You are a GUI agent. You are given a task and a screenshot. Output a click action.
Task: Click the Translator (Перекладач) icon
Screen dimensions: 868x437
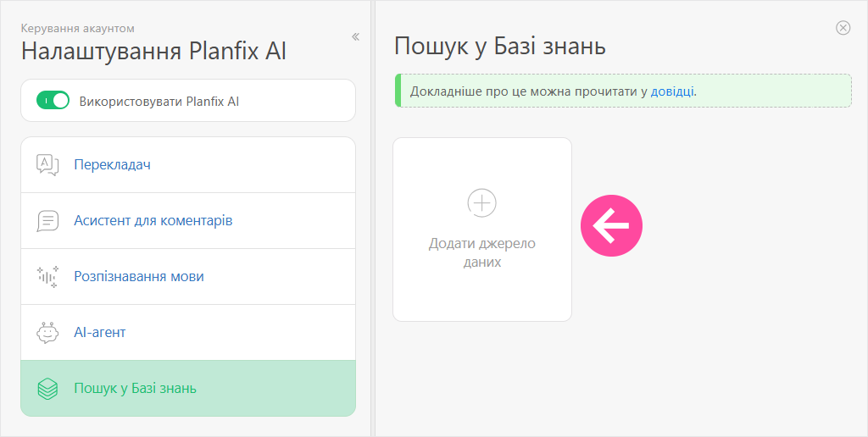point(47,164)
